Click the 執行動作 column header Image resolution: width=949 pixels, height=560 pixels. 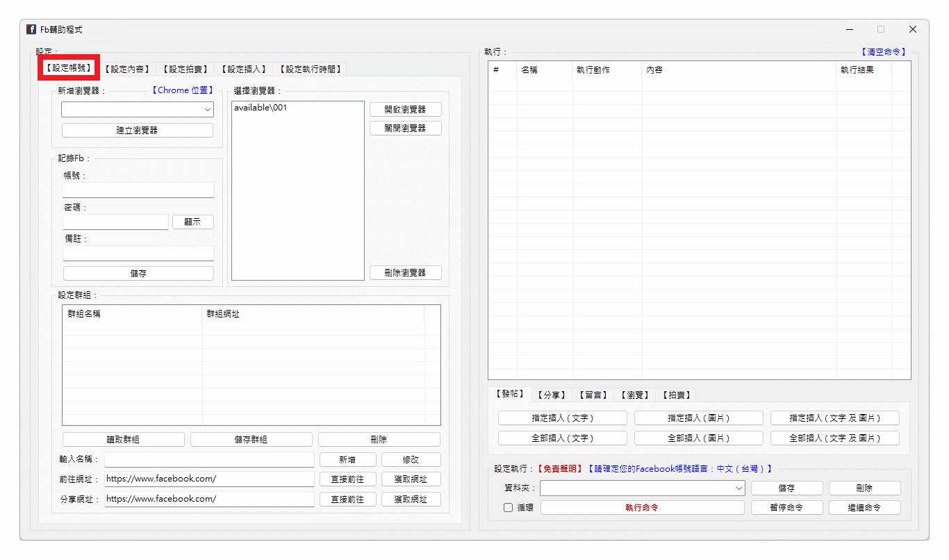607,70
